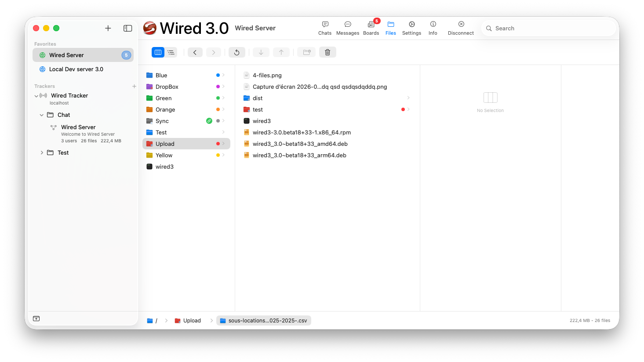
Task: Switch to the Files tab
Action: tap(390, 28)
